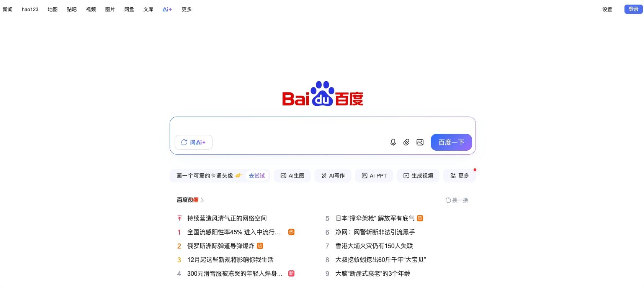Click the image search icon
Screen dimensions: 644x288
(x=420, y=142)
